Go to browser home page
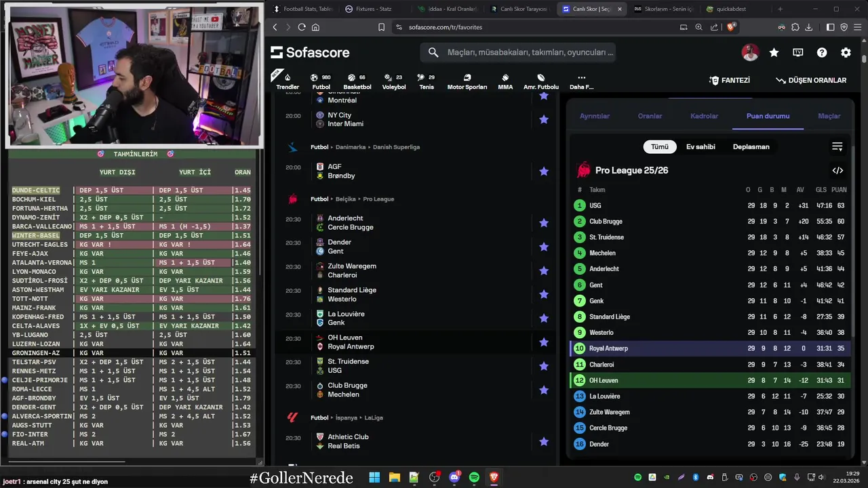 pos(315,27)
